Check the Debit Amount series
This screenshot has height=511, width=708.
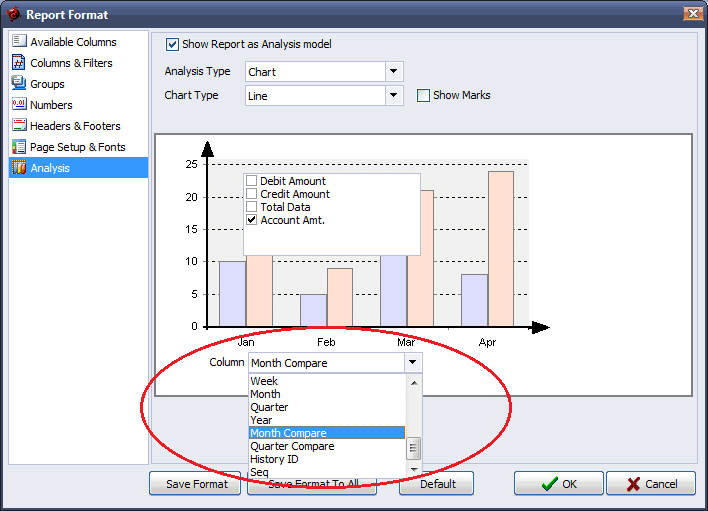[252, 181]
